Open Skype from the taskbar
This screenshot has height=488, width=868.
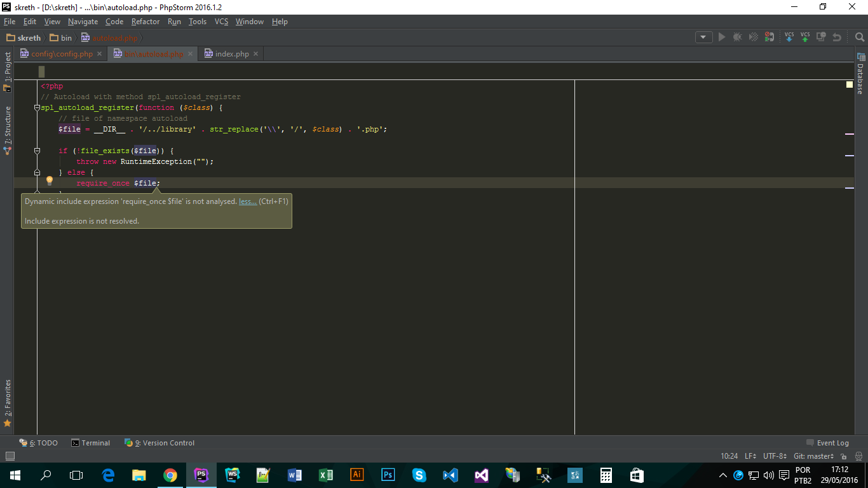pos(419,475)
